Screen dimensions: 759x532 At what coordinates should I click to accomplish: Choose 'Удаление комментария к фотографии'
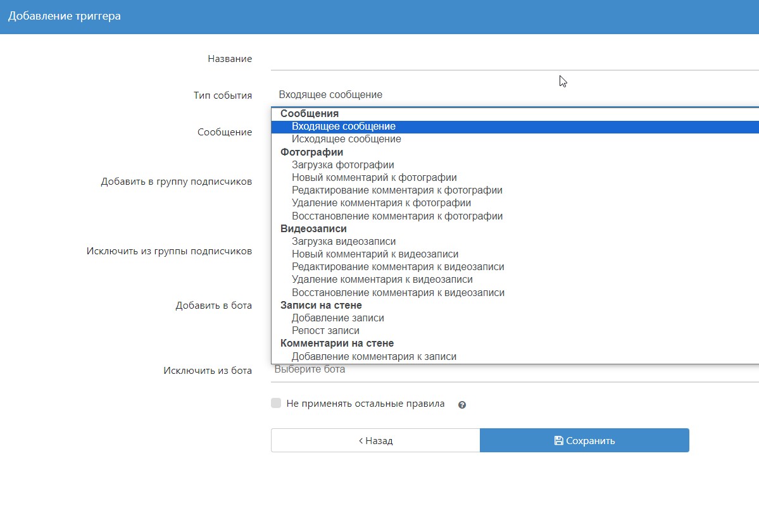click(x=381, y=203)
